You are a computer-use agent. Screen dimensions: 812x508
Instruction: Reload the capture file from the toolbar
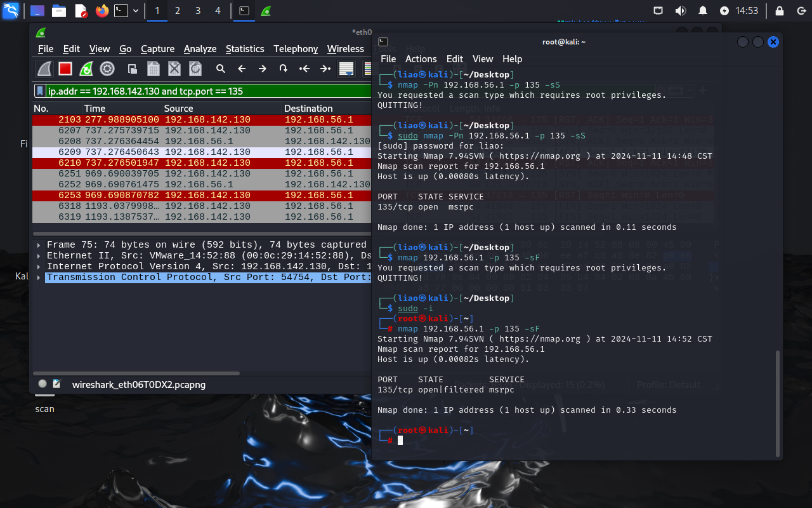[195, 69]
